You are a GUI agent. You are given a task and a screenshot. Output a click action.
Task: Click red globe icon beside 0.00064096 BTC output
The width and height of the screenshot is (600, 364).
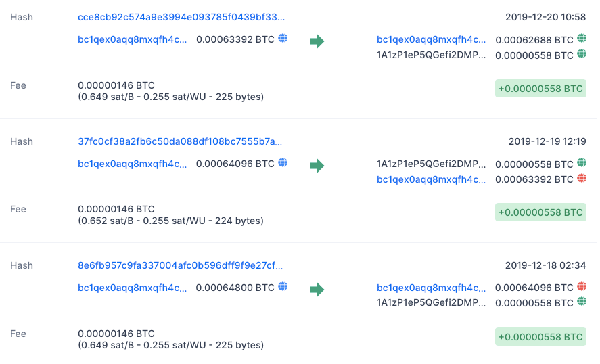pyautogui.click(x=582, y=287)
